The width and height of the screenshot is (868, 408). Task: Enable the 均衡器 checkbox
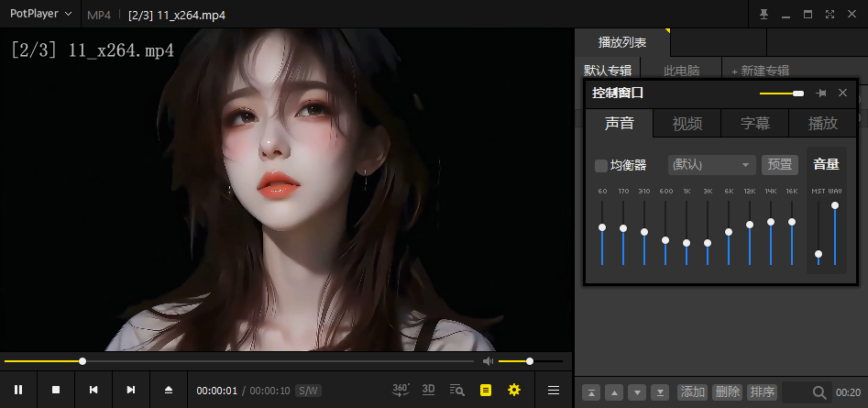(601, 166)
